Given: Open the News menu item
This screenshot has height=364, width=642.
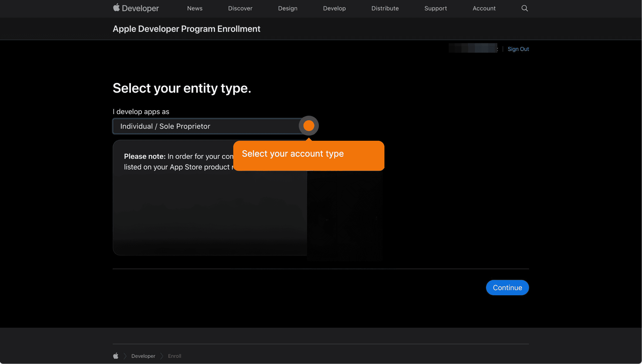Looking at the screenshot, I should 195,8.
